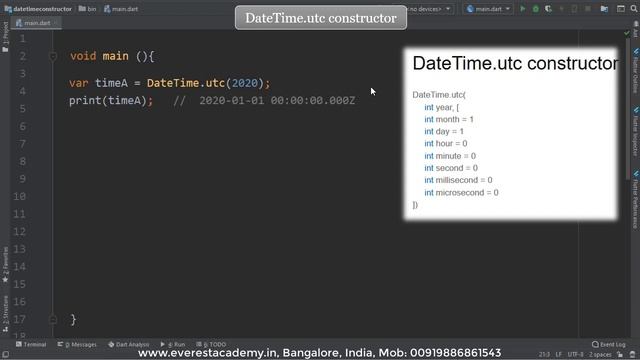Select main.dart in the breadcrumb path
The image size is (640, 360).
click(x=121, y=9)
